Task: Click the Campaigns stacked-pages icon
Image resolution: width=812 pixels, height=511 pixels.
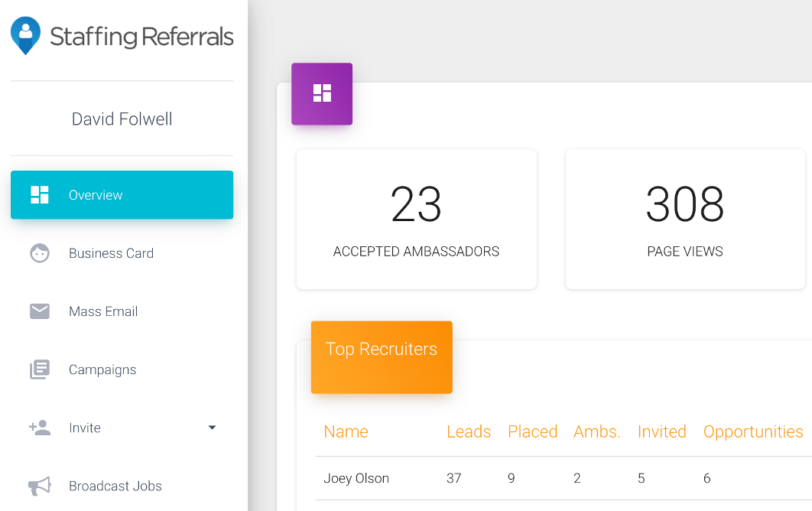Action: (x=39, y=369)
